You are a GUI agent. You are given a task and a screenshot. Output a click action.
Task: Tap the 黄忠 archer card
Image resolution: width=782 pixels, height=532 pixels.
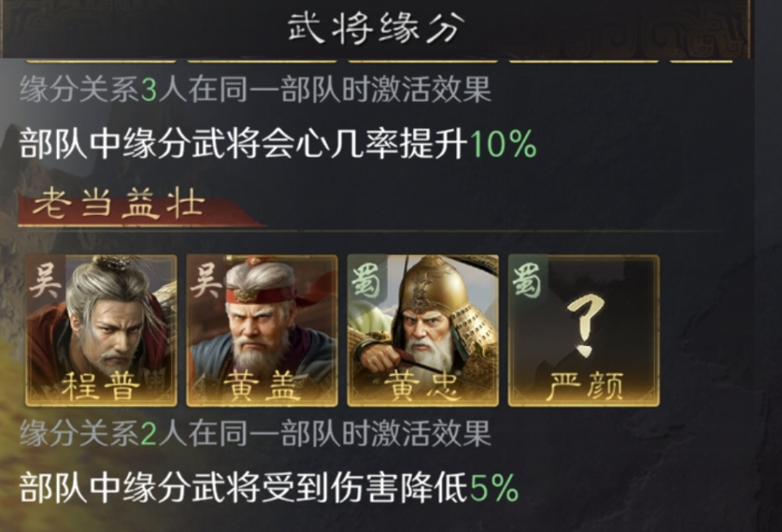423,331
